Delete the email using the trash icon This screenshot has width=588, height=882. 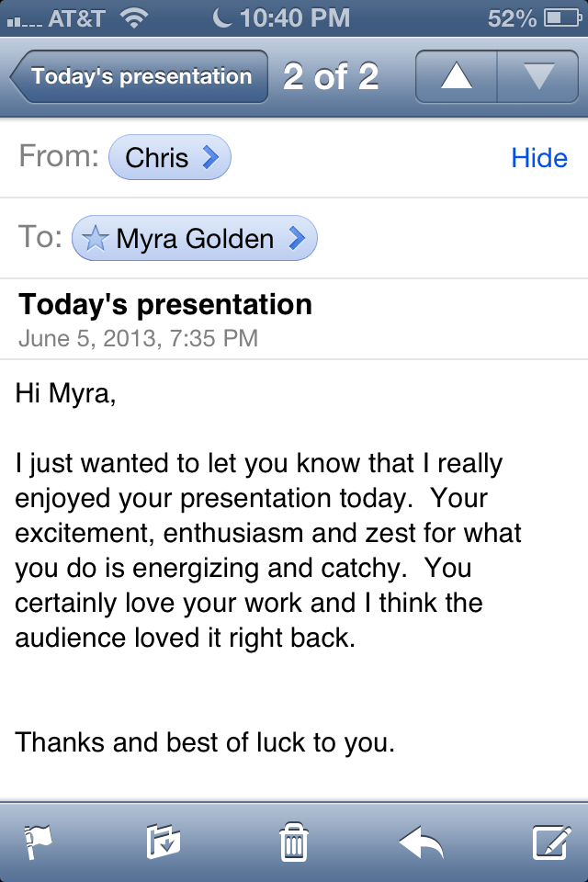click(x=293, y=841)
